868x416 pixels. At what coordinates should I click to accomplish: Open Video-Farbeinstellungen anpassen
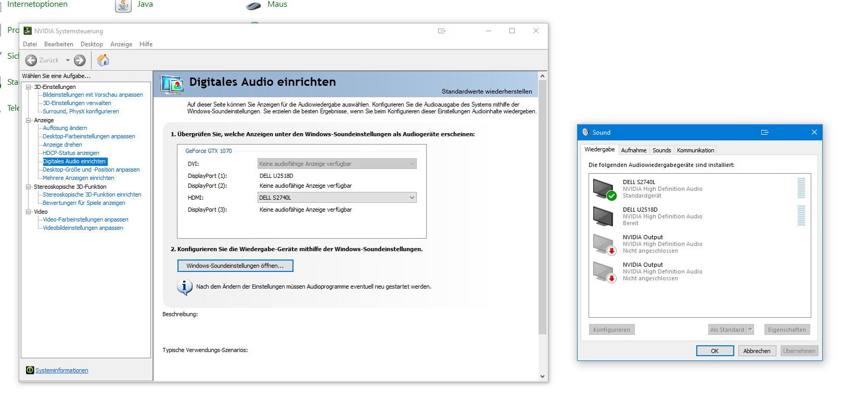pos(85,219)
